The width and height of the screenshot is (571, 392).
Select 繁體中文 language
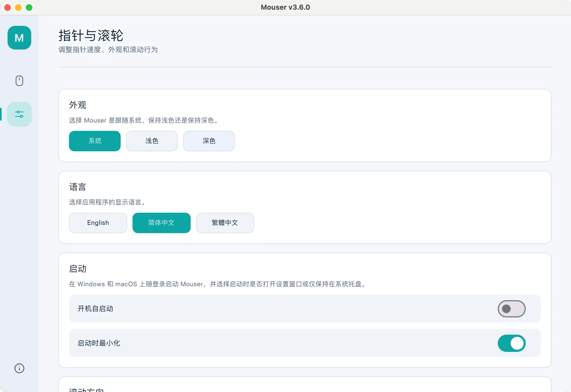(225, 223)
